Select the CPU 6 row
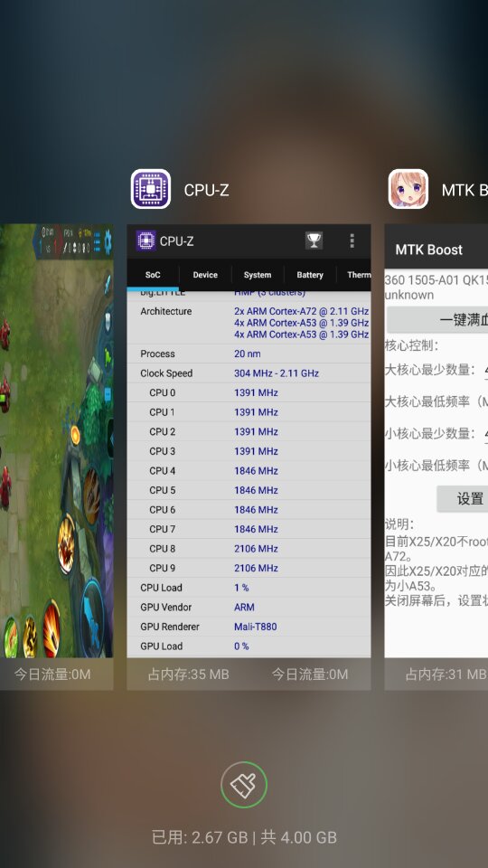The height and width of the screenshot is (868, 488). pos(249,509)
